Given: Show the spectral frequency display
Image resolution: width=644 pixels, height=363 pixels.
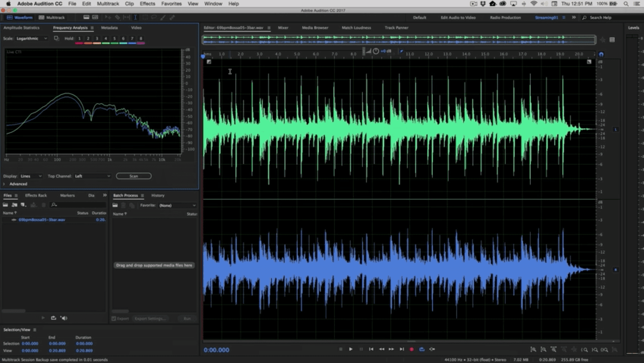Looking at the screenshot, I should [x=86, y=17].
